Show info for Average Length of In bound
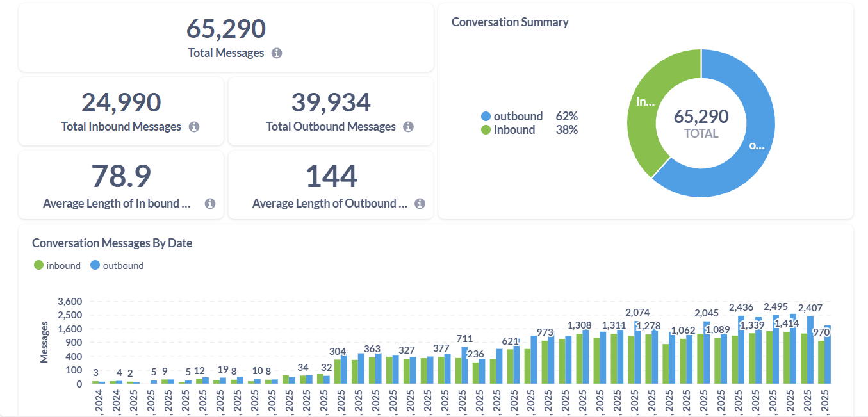The width and height of the screenshot is (868, 417). pos(209,204)
